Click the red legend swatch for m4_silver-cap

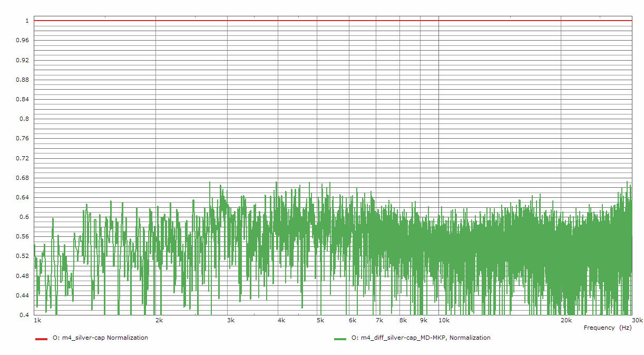pos(41,339)
